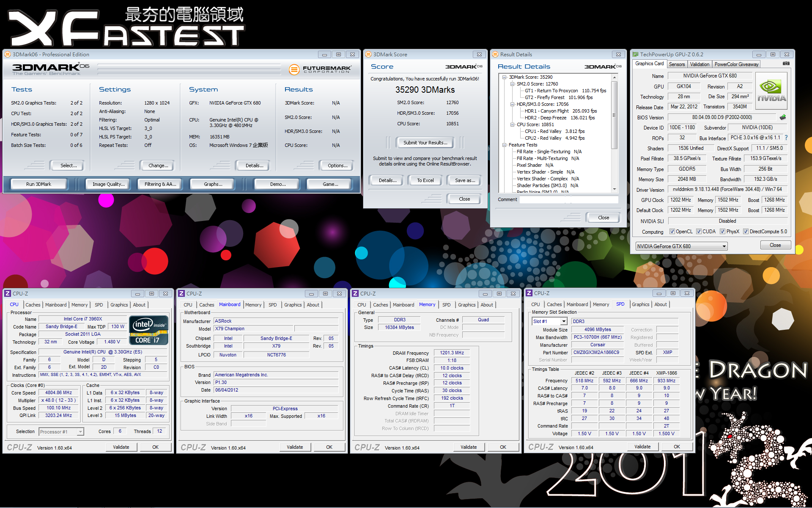Click OK in CPU-Z SPD window
This screenshot has width=812, height=508.
click(x=677, y=447)
